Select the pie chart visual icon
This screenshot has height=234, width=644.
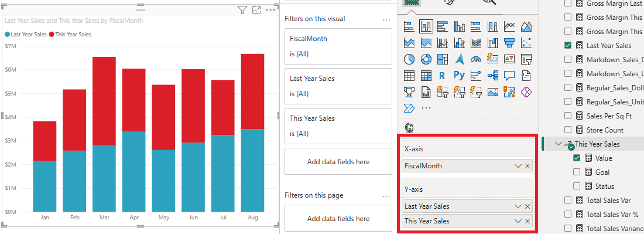[409, 59]
